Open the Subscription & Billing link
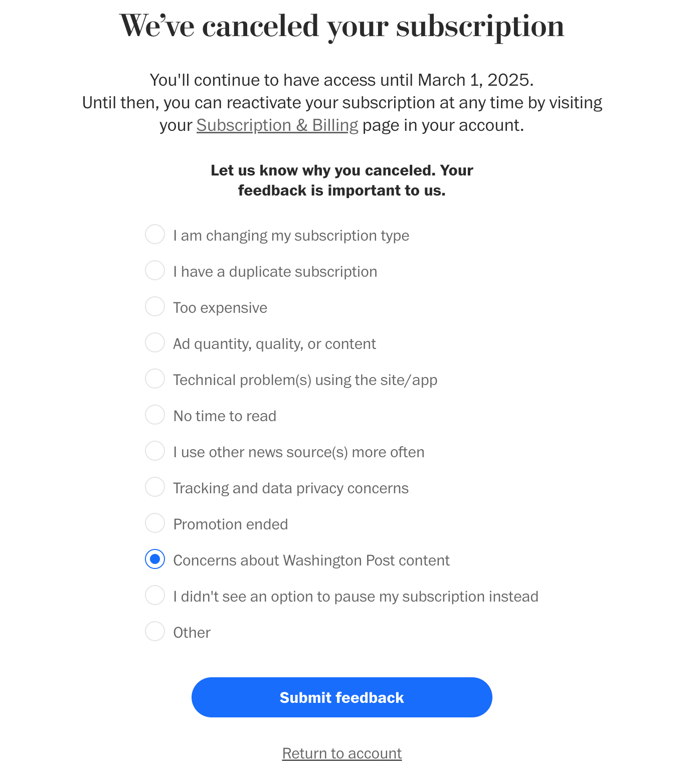 277,125
